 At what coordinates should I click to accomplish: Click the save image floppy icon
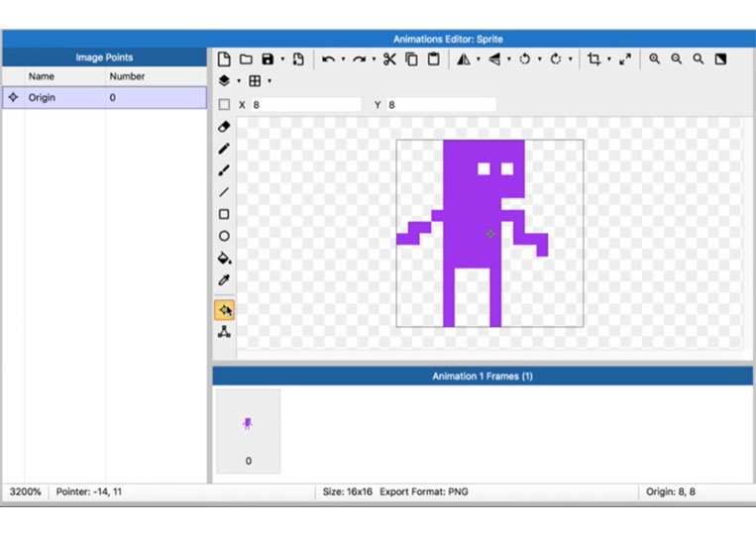click(x=268, y=59)
